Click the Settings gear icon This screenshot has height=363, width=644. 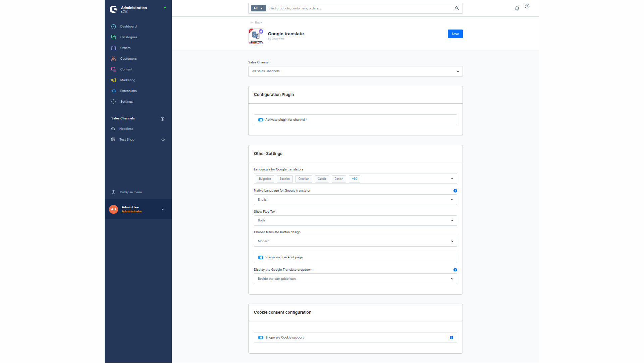[x=113, y=102]
